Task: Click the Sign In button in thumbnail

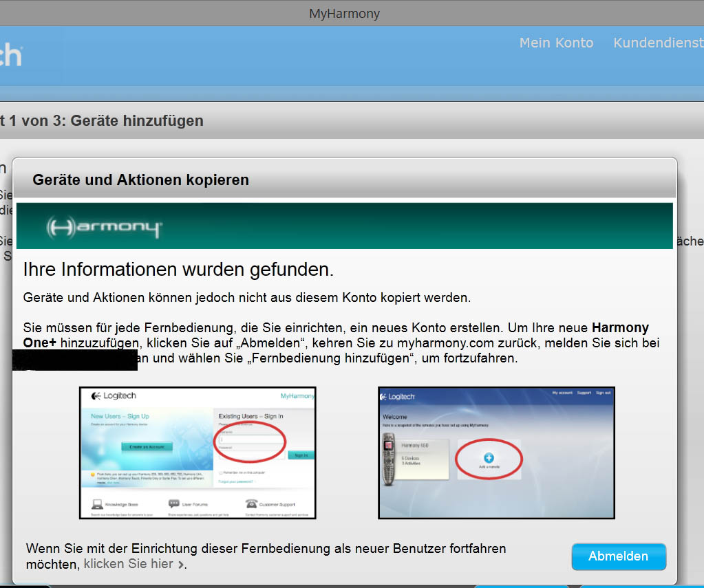Action: coord(301,455)
